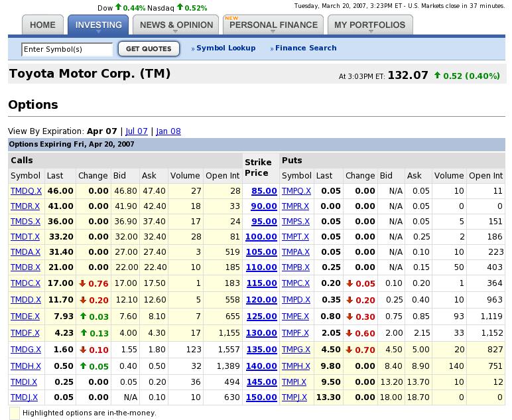Open put option TMPB.X
The width and height of the screenshot is (512, 420).
(296, 267)
